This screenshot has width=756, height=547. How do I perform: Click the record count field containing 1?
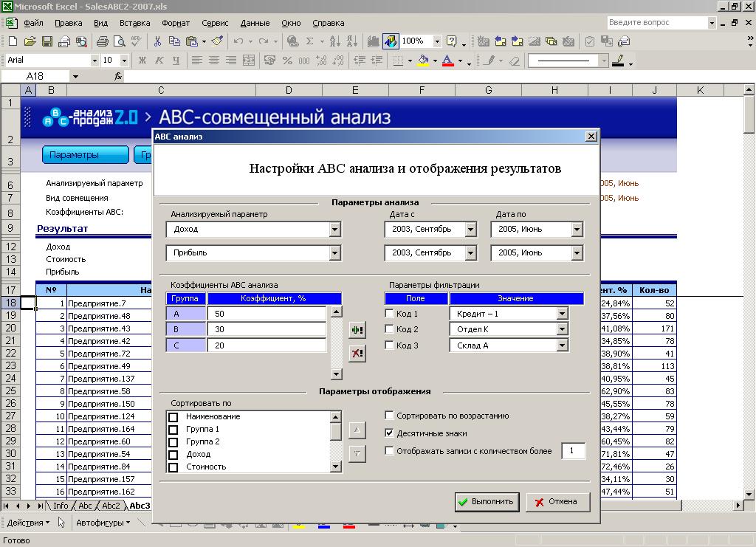[573, 450]
